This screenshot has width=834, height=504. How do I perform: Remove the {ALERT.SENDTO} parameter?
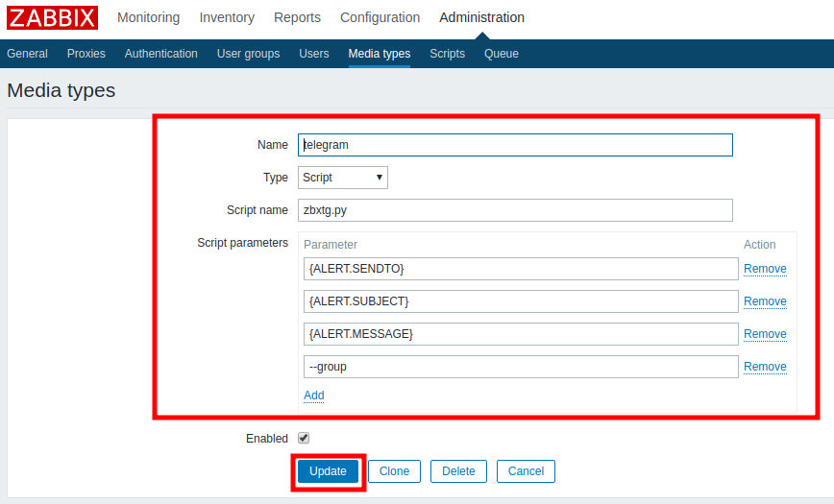point(765,269)
